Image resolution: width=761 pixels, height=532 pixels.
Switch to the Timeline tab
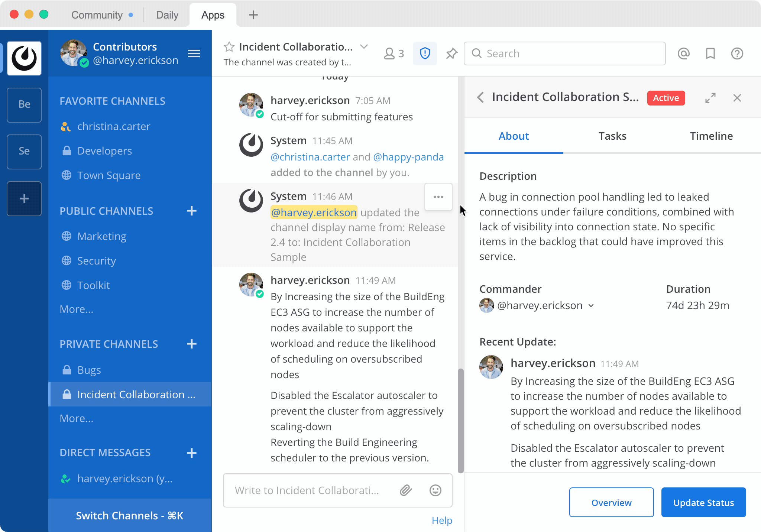click(x=711, y=136)
